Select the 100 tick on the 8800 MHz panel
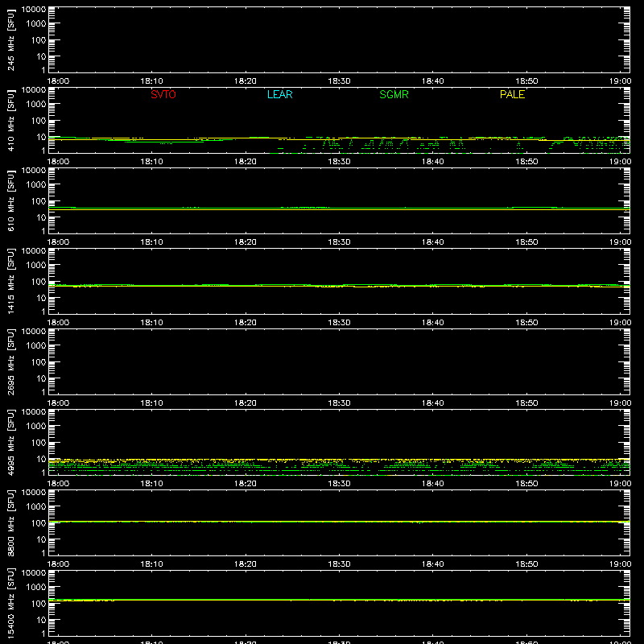This screenshot has width=644, height=644. click(39, 523)
